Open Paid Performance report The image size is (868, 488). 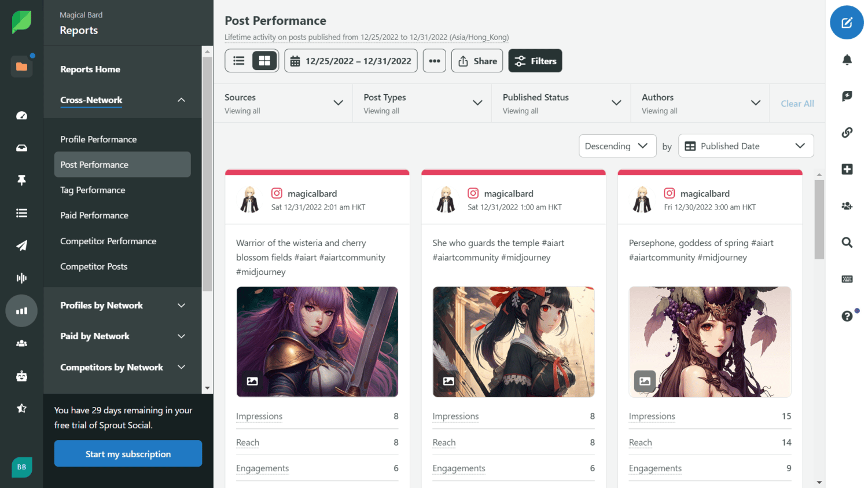[94, 215]
